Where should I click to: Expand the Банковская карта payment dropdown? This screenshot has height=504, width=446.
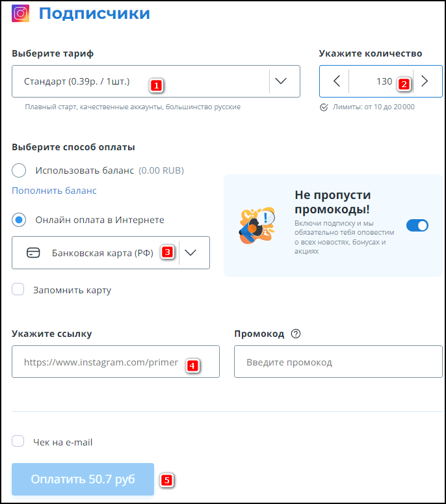[x=111, y=252]
